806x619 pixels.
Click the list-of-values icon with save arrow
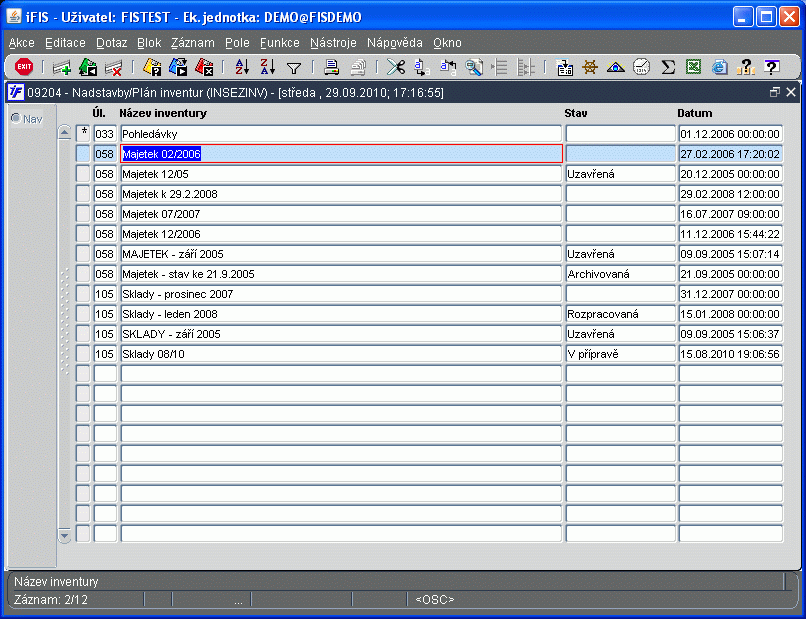(x=565, y=67)
